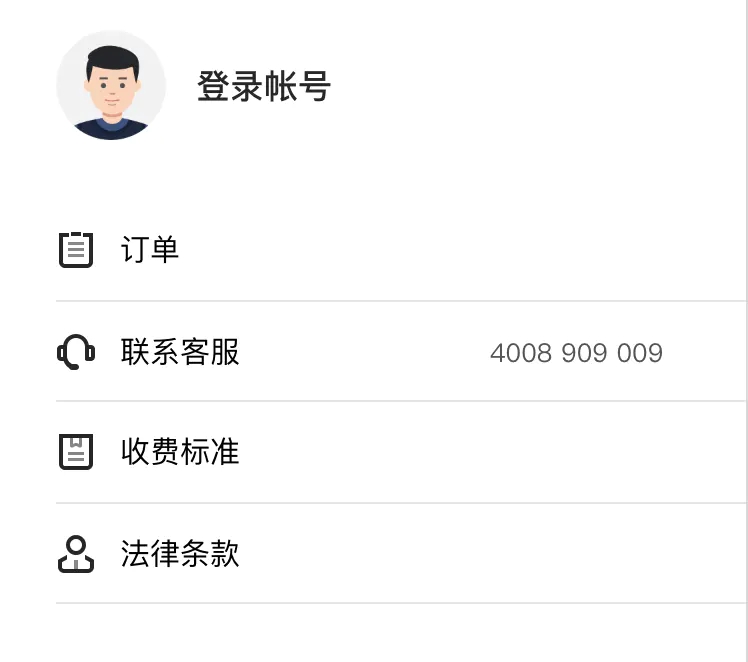Screen dimensions: 748x662
Task: Click 登录帐号 to log in
Action: [x=264, y=86]
